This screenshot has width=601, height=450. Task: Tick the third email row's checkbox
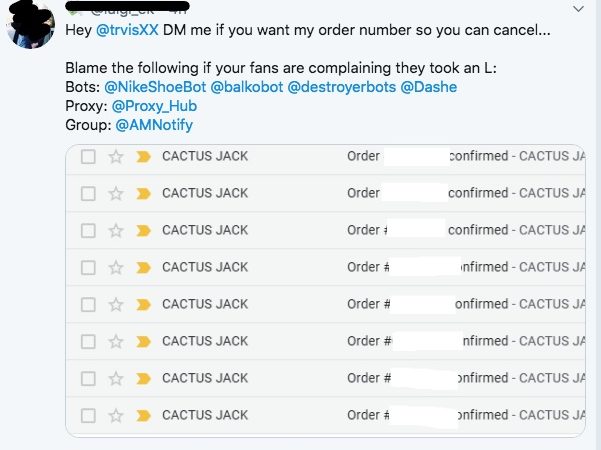(88, 230)
